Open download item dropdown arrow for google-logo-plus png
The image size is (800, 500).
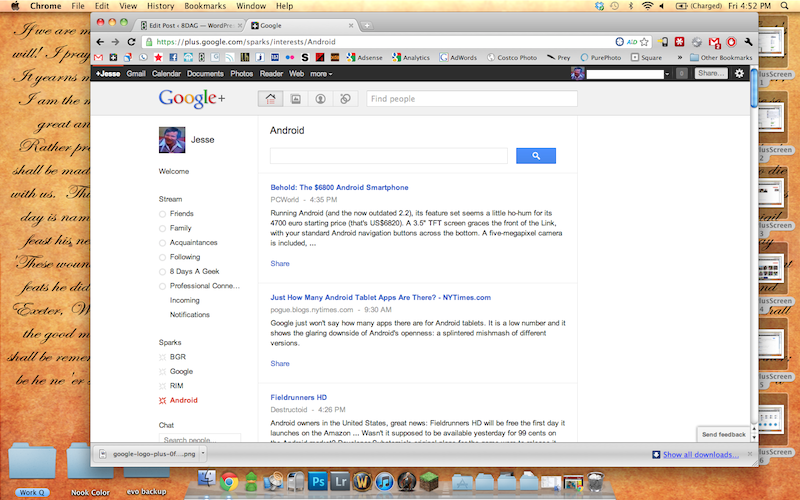tap(203, 453)
